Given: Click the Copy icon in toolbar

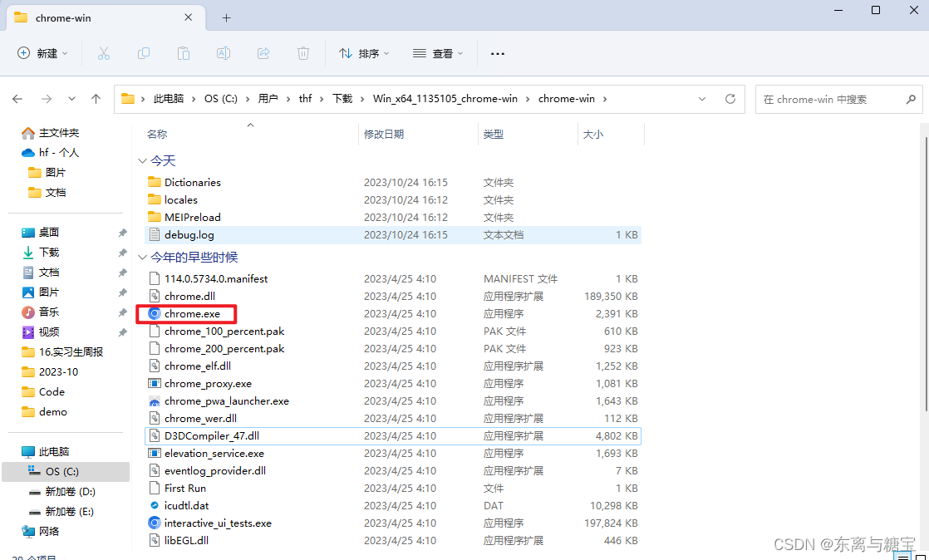Looking at the screenshot, I should (144, 53).
